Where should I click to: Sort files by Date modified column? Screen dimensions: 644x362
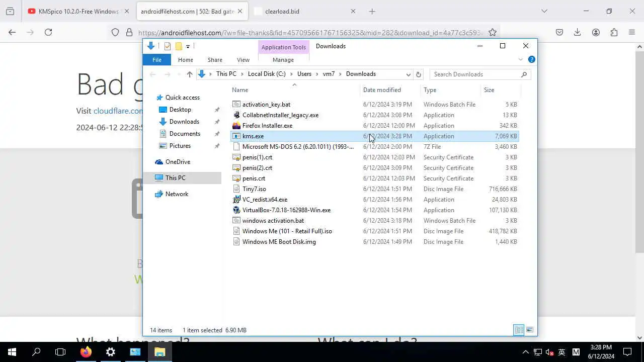(390, 90)
